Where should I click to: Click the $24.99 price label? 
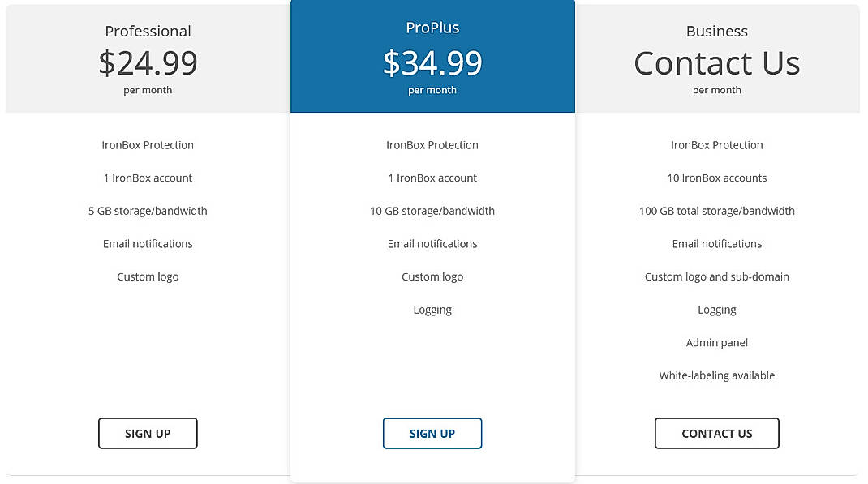(x=148, y=63)
